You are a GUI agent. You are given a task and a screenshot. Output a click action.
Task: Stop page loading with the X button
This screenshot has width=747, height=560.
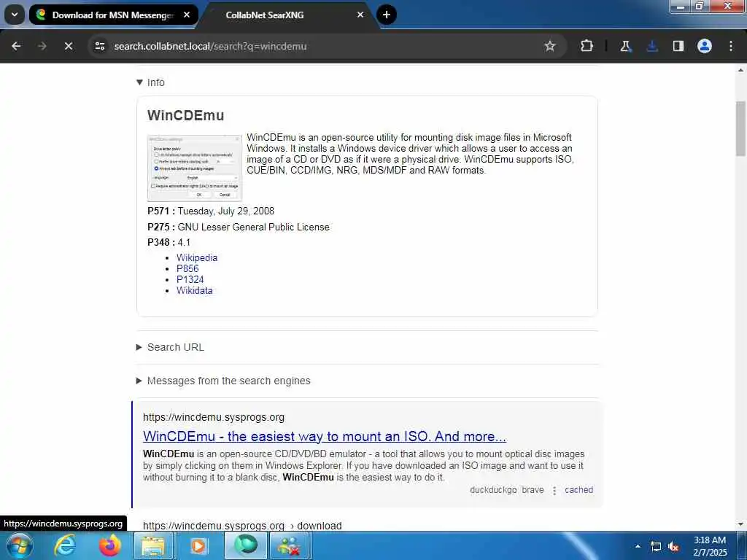(68, 46)
